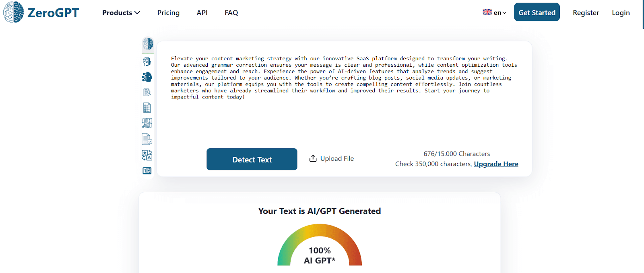Navigate to the API page
The width and height of the screenshot is (644, 273).
click(202, 12)
